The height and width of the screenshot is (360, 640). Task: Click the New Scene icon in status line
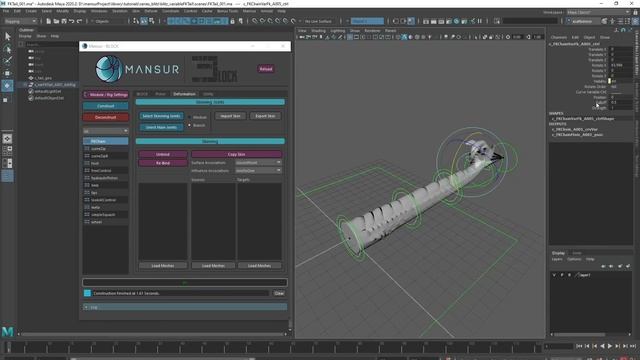[x=48, y=21]
